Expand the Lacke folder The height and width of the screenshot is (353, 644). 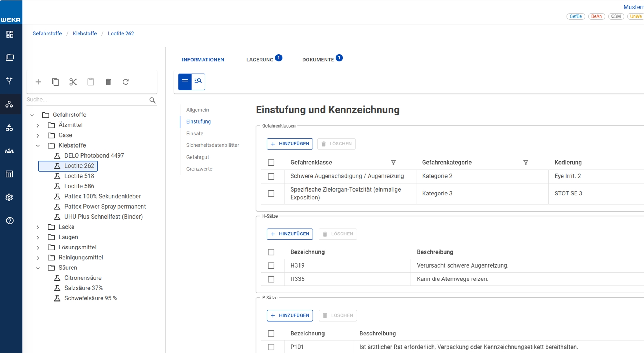pyautogui.click(x=38, y=227)
